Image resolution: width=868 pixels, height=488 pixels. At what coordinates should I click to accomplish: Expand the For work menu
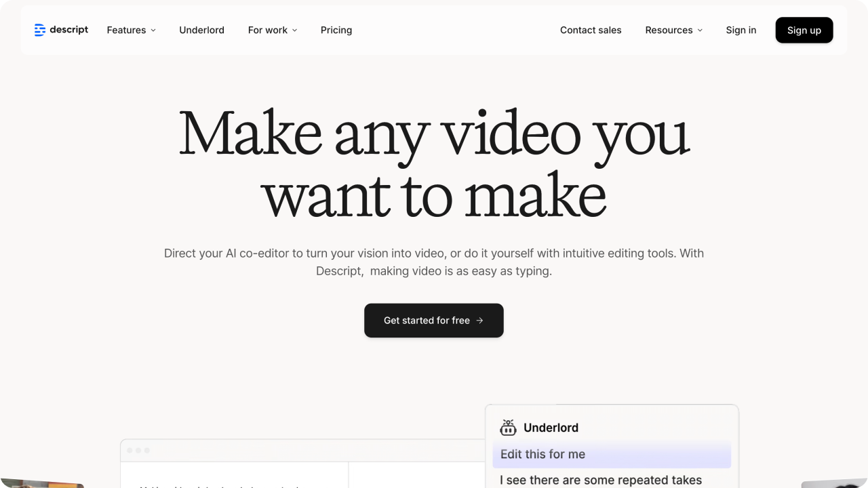(x=273, y=30)
